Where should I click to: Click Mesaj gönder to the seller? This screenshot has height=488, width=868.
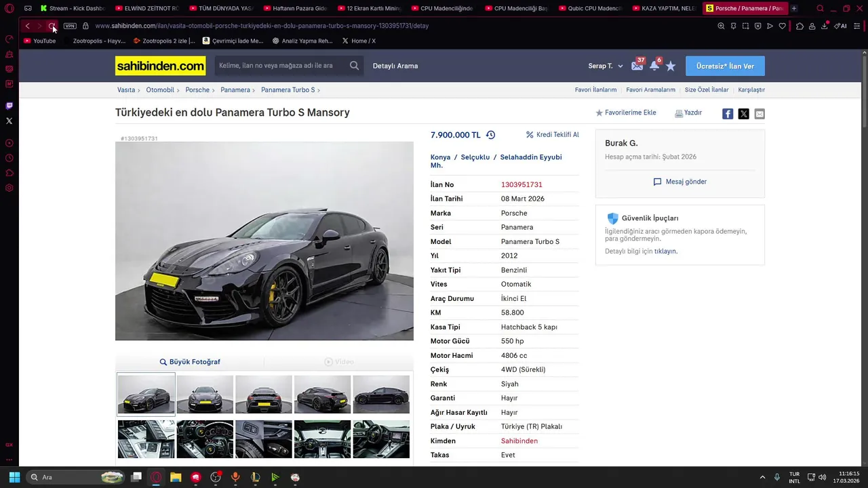(680, 182)
